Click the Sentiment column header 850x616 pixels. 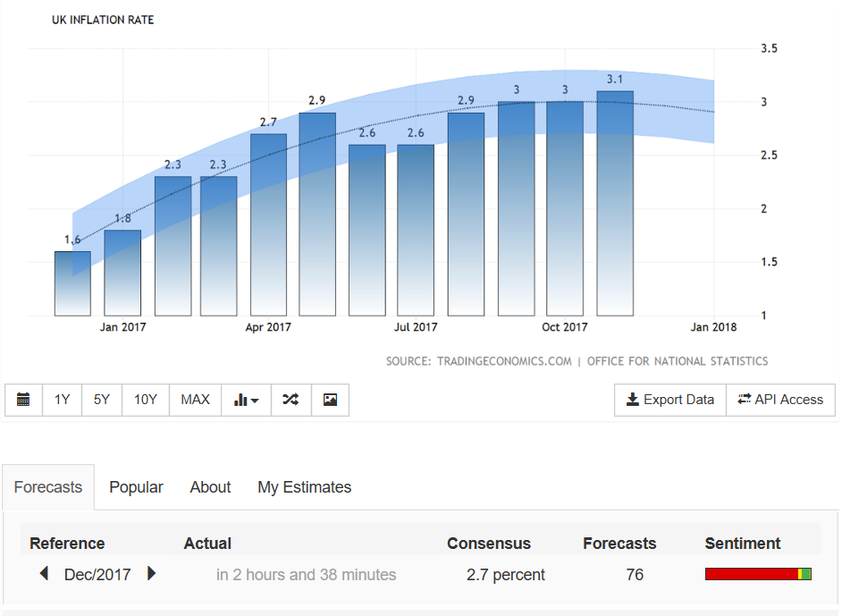pos(743,544)
